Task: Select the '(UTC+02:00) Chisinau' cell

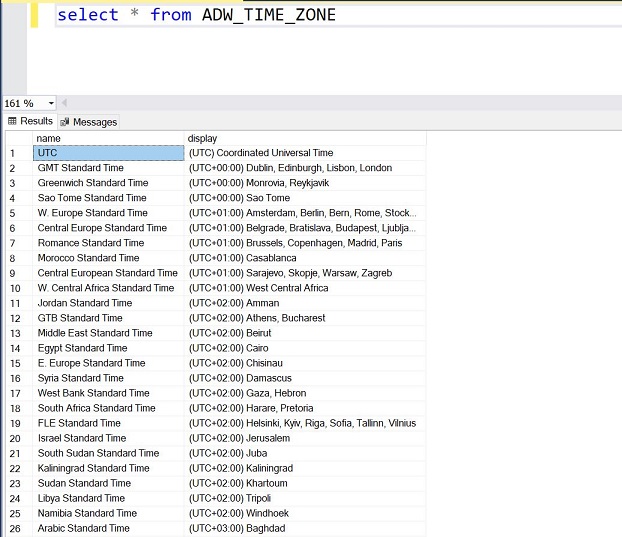Action: (305, 363)
